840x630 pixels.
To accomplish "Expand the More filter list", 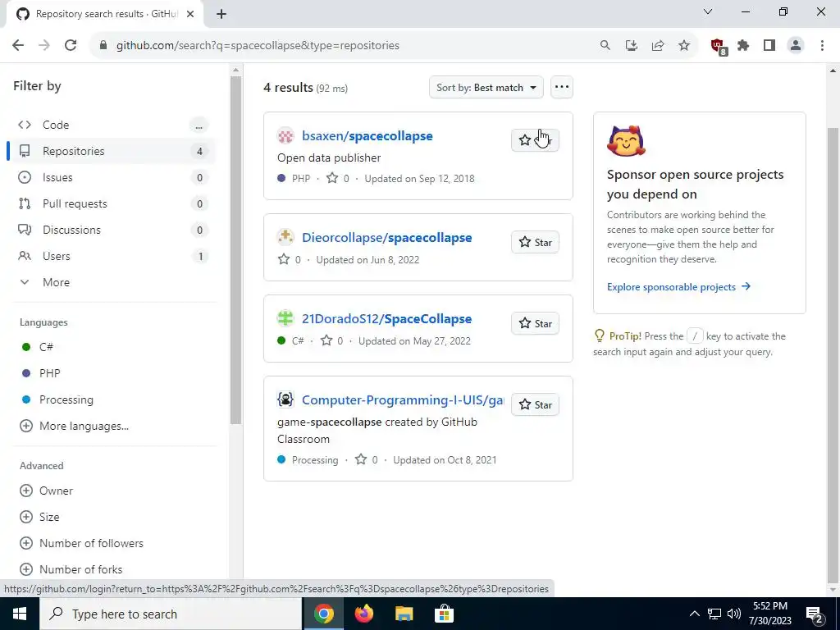I will [x=112, y=282].
